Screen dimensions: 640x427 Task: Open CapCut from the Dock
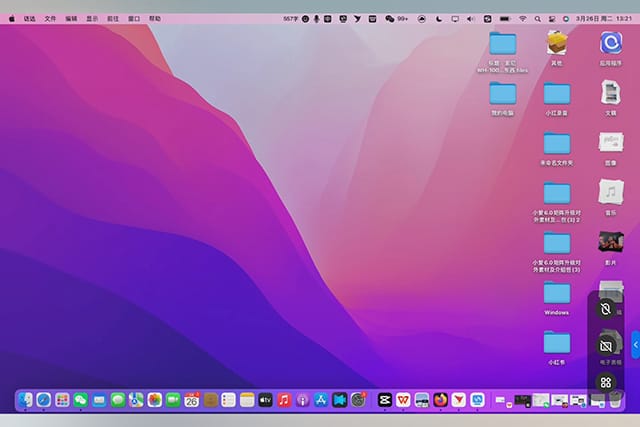(x=384, y=400)
